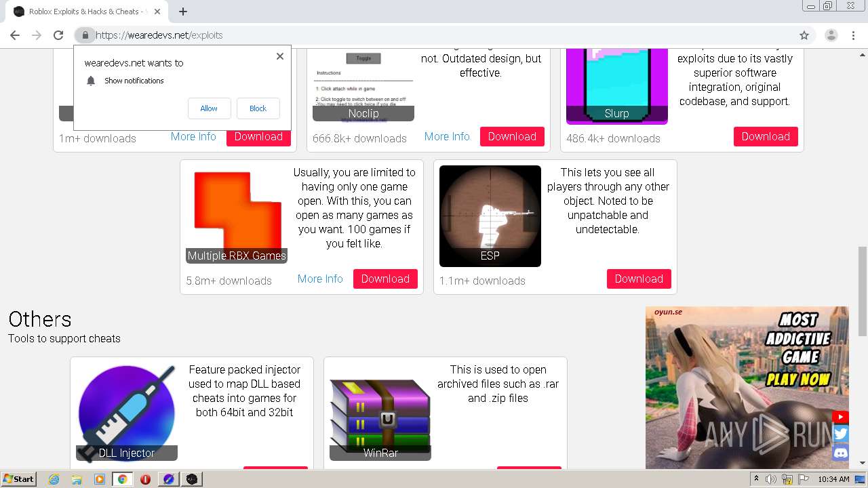This screenshot has height=488, width=868.
Task: Click the padlock site info icon
Action: [85, 35]
